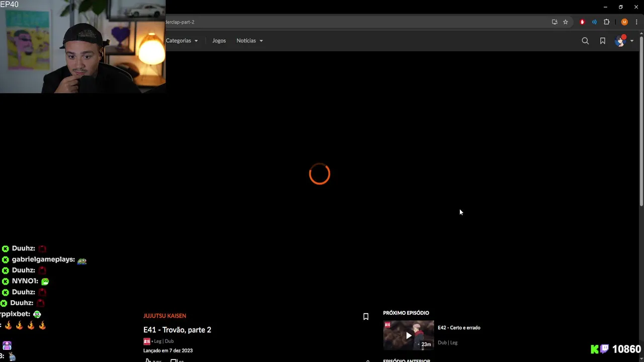Open the blue sound waves extension icon
The image size is (644, 362).
tap(594, 22)
